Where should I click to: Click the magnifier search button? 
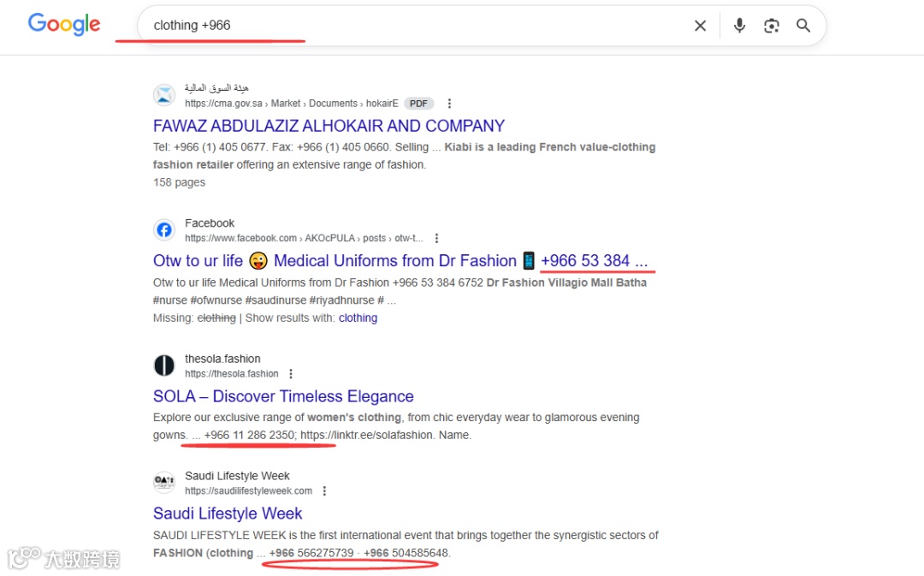[803, 26]
